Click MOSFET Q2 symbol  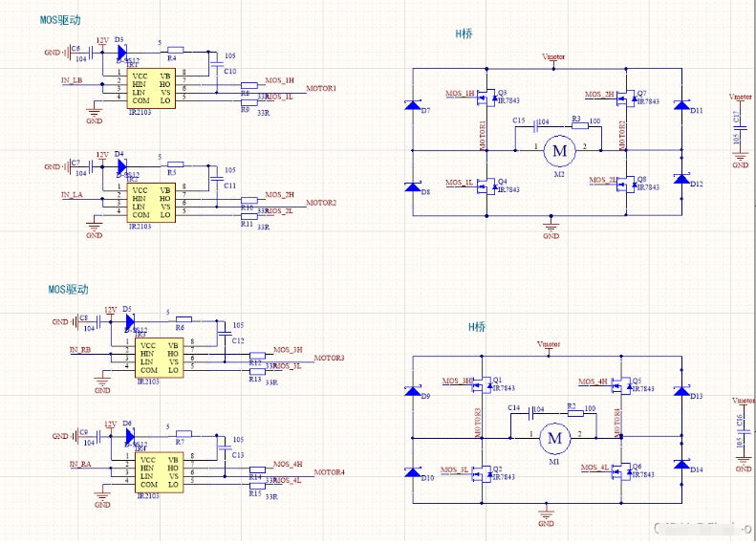point(481,474)
